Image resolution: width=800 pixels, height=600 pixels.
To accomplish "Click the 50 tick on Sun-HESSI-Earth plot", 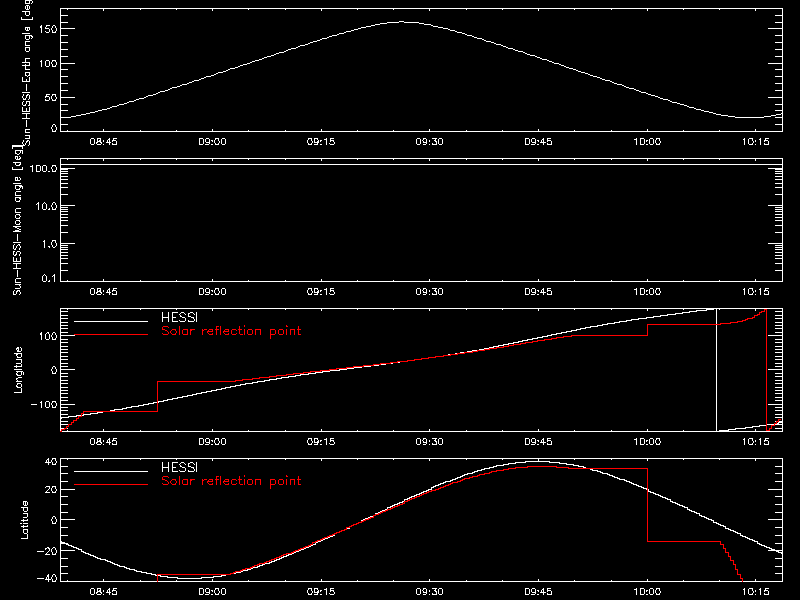I will (51, 97).
